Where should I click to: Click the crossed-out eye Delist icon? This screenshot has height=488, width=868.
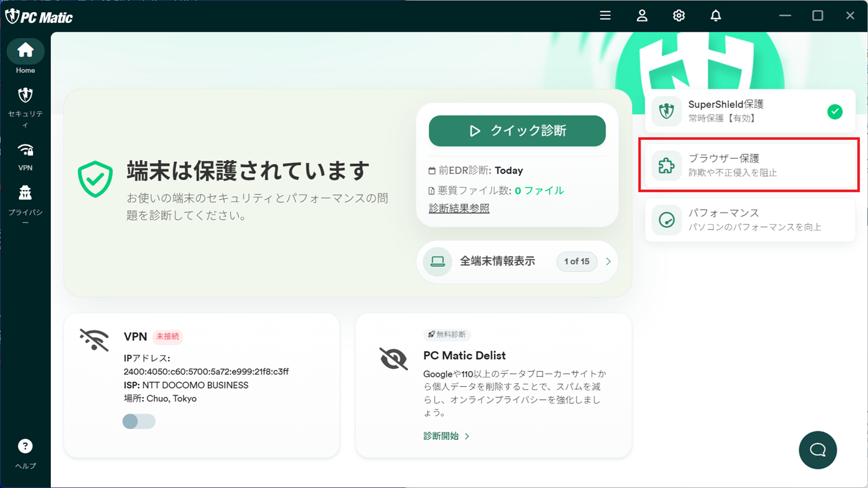(x=393, y=359)
